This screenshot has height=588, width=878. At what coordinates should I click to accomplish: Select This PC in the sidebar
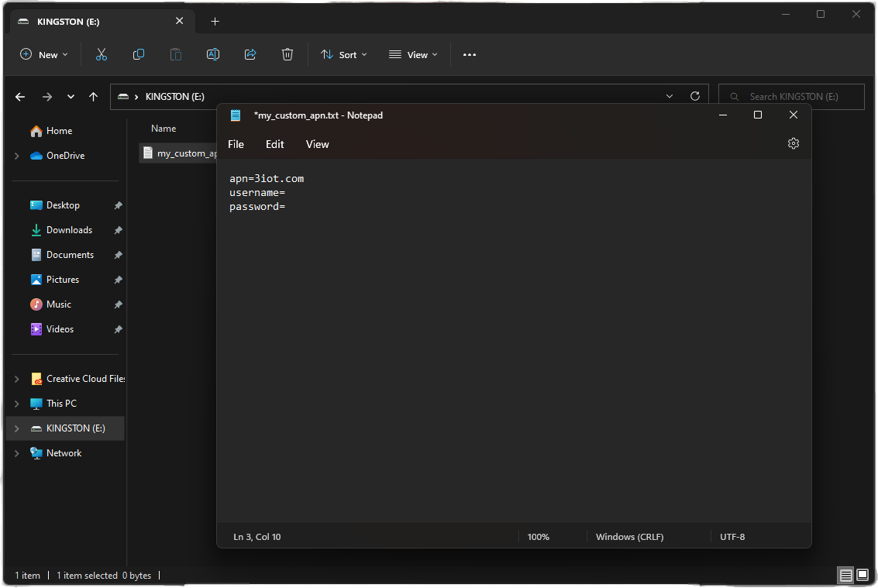coord(61,404)
